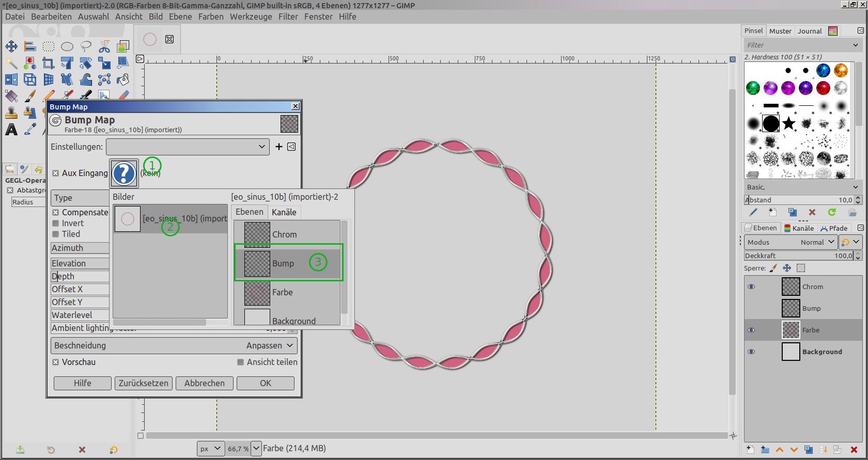The width and height of the screenshot is (868, 460).
Task: Select the Move tool in toolbox
Action: [11, 46]
